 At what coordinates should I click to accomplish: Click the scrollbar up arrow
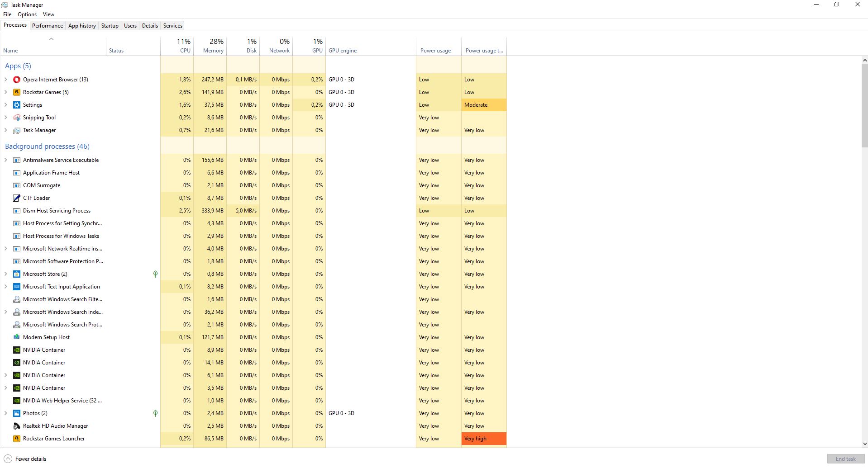pyautogui.click(x=864, y=60)
